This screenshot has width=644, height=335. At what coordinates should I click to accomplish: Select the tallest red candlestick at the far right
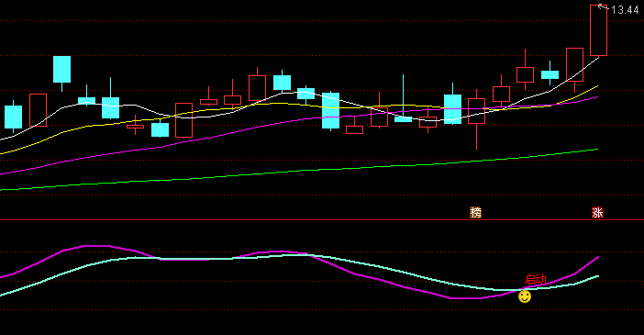tap(598, 30)
